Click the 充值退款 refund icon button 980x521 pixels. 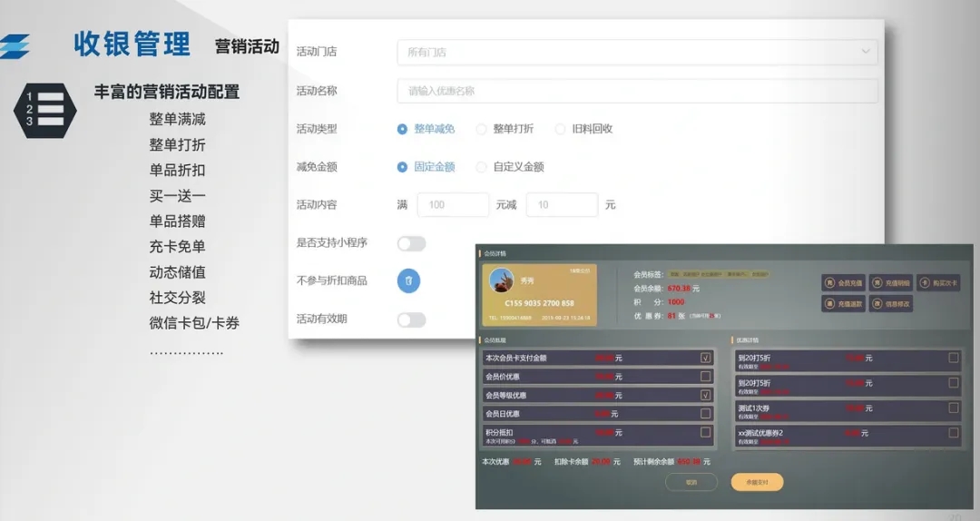coord(843,304)
